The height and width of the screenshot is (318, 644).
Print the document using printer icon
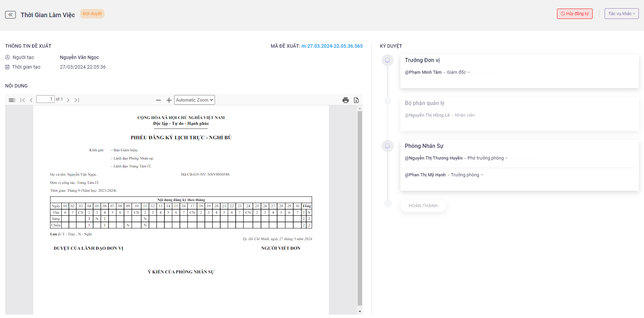[345, 100]
